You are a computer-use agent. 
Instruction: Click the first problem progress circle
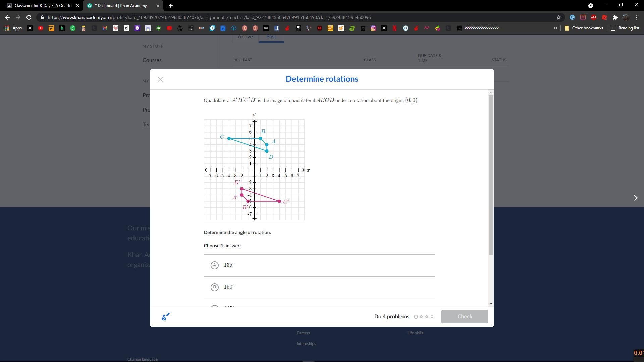(416, 317)
